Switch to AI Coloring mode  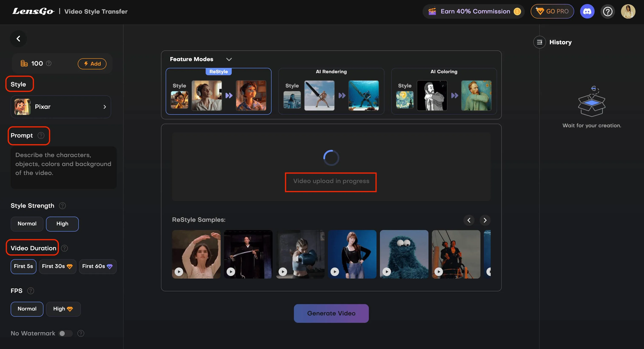pyautogui.click(x=444, y=92)
